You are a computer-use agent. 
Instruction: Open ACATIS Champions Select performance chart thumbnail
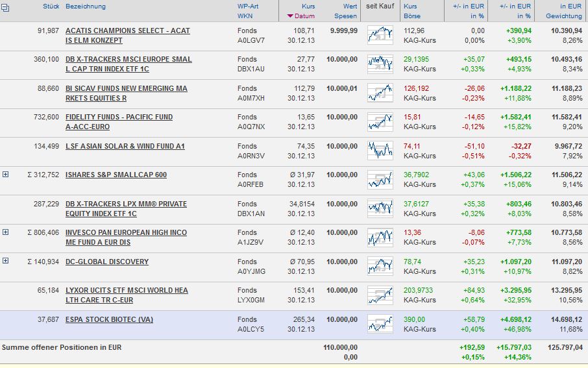point(380,35)
